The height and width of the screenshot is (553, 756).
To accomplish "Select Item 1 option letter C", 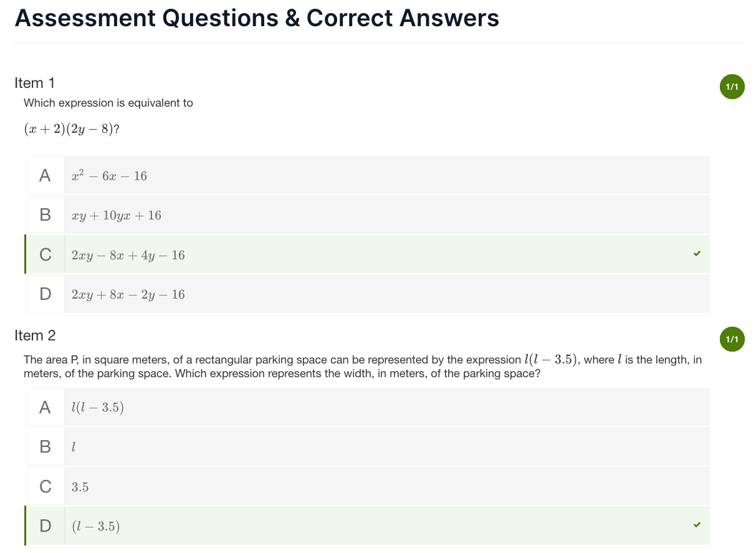I will point(45,255).
